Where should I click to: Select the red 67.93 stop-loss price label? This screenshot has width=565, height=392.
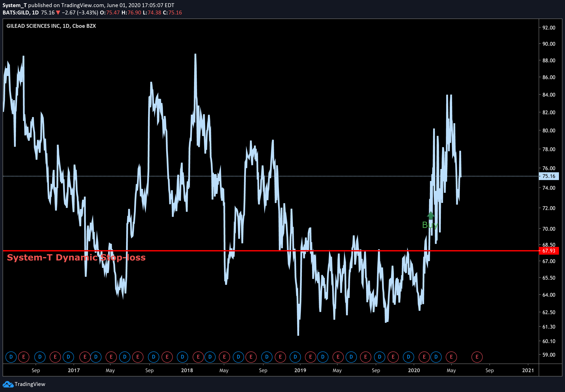pyautogui.click(x=549, y=251)
